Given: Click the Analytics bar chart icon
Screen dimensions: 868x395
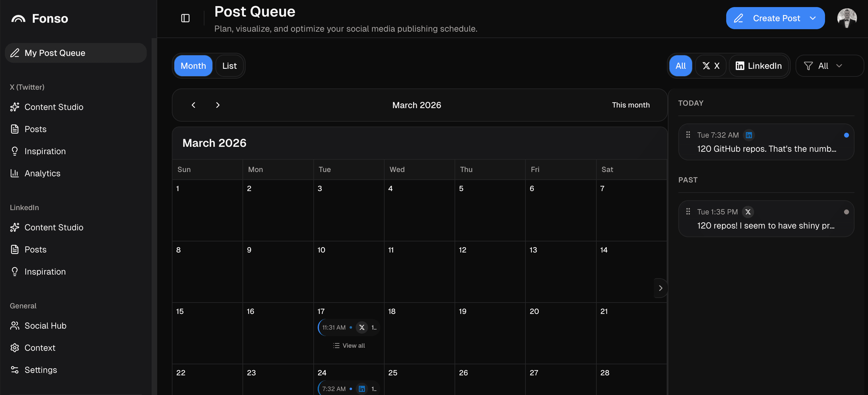Looking at the screenshot, I should pos(14,173).
